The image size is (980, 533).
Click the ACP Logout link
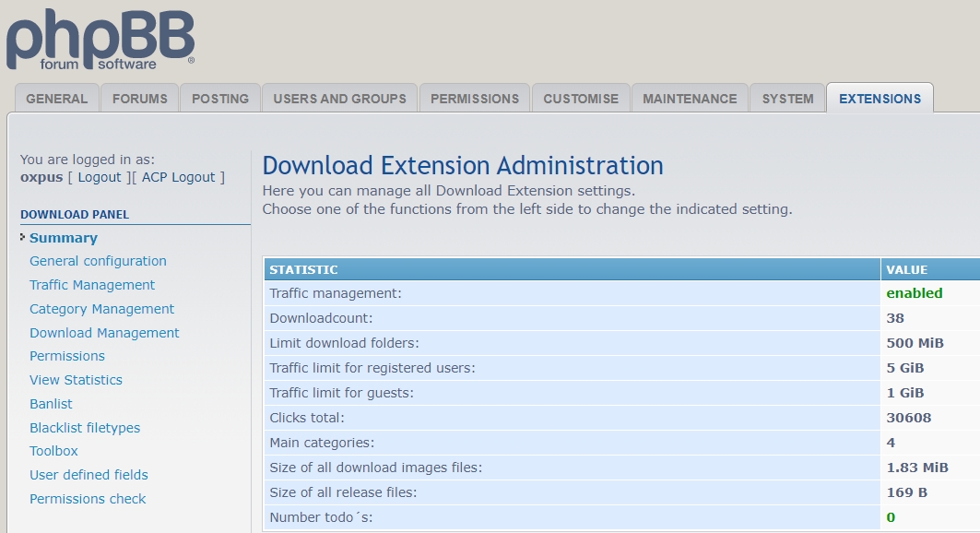pos(178,177)
